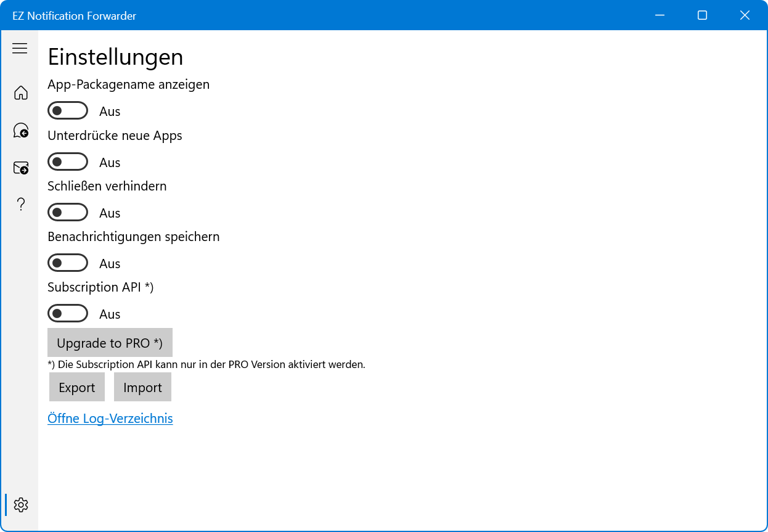
Task: Open the chat bubble with left arrow icon
Action: pos(21,130)
